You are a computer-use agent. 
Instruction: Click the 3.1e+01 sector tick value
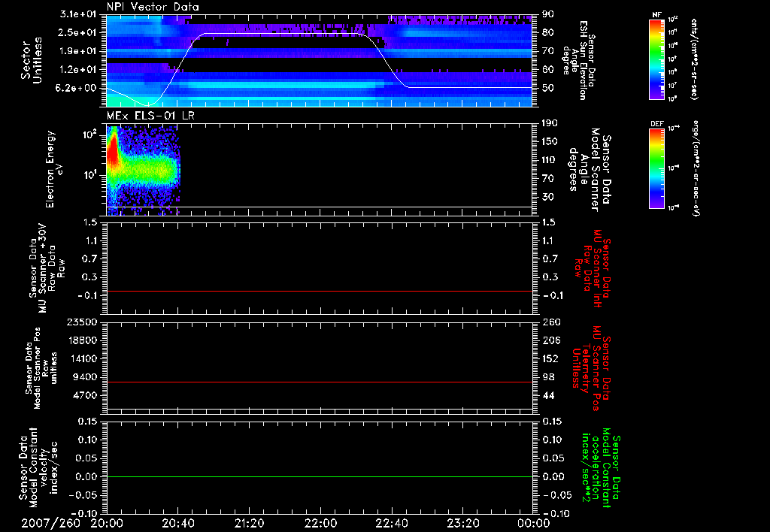[78, 14]
